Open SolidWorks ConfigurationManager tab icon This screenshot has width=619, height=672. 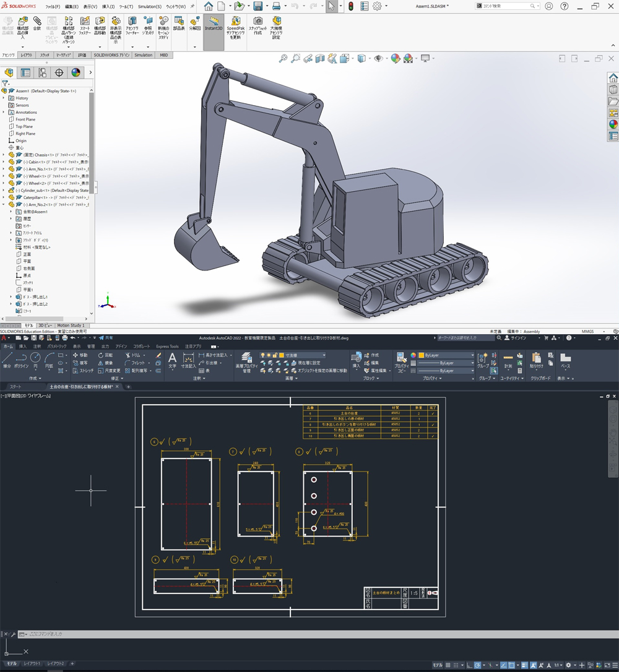42,72
